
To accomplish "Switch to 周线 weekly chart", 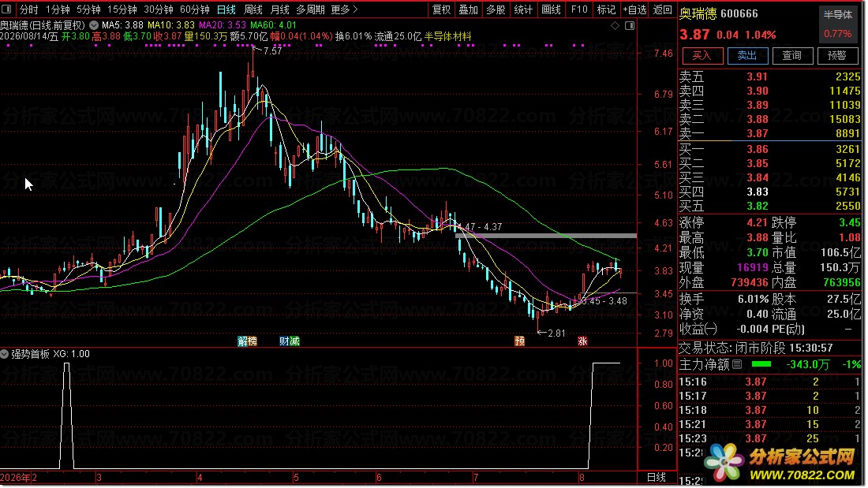I will pyautogui.click(x=253, y=9).
